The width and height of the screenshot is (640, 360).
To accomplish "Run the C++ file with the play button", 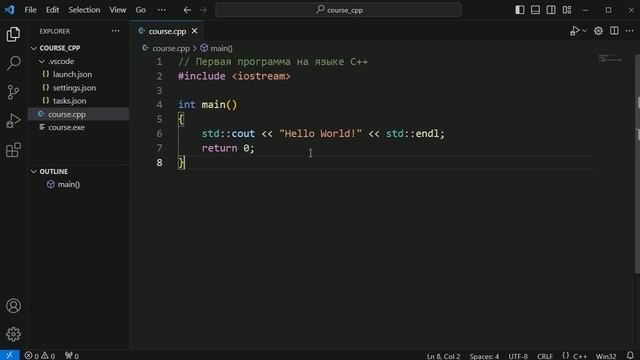I will (574, 31).
